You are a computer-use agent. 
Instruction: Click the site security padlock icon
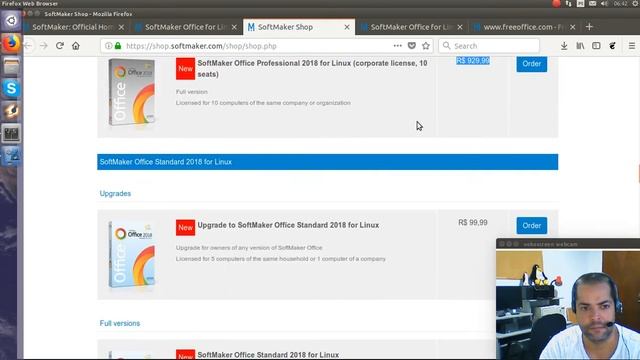[118, 46]
